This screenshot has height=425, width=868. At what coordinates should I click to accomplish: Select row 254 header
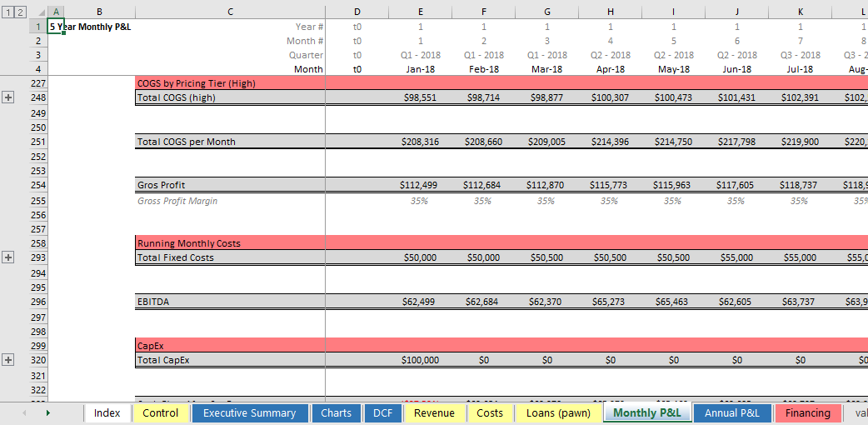[39, 185]
